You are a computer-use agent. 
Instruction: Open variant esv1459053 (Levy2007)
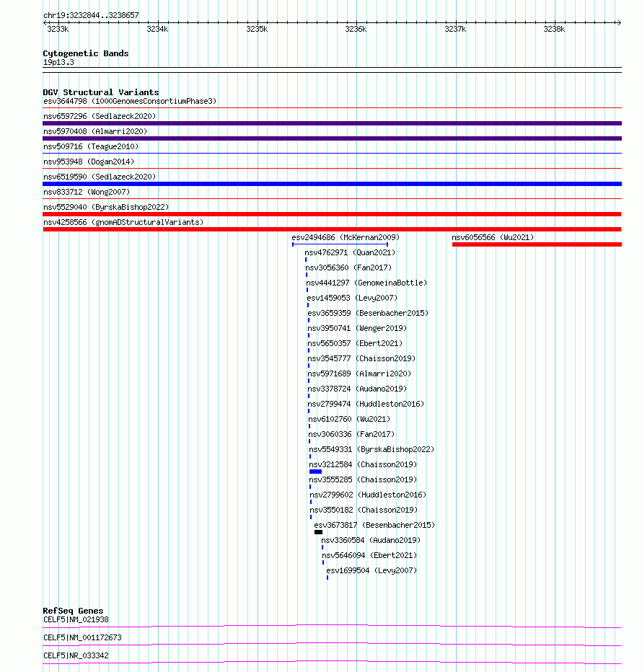point(352,299)
